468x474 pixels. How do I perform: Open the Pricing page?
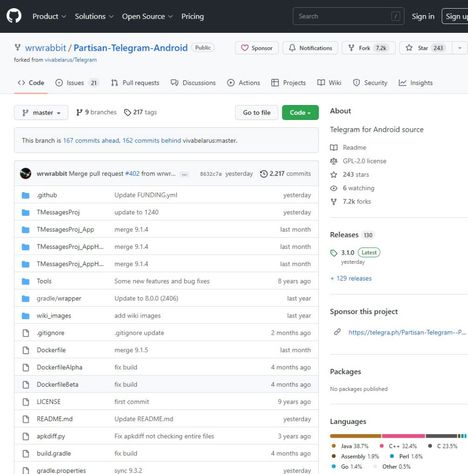pyautogui.click(x=193, y=16)
